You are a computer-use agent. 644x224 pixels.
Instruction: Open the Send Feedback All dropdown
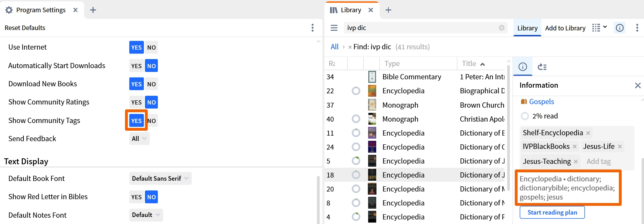[139, 139]
